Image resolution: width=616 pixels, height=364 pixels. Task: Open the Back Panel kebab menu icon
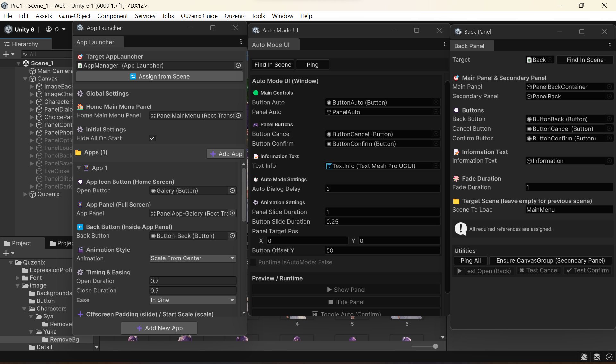click(610, 45)
